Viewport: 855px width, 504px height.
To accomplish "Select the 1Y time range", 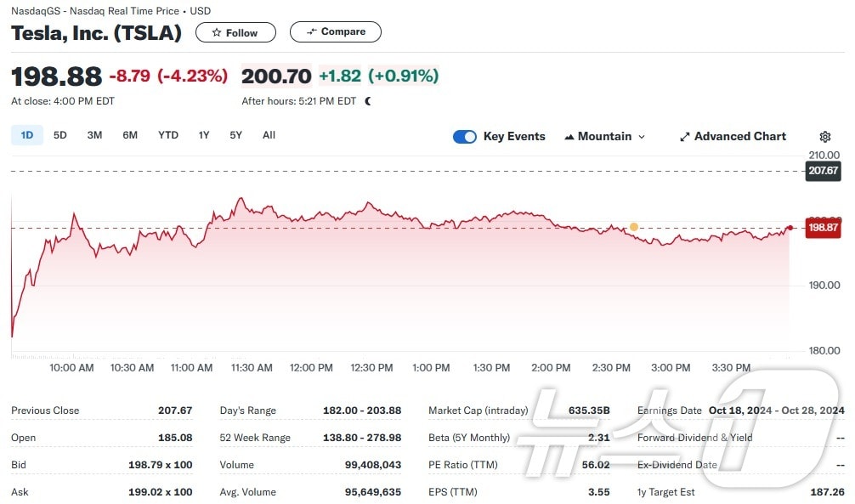I will click(203, 134).
